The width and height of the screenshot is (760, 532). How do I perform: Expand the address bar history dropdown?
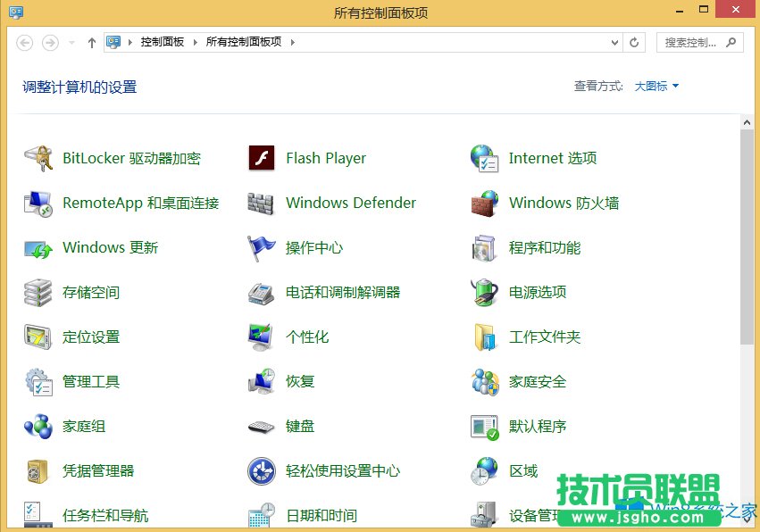coord(618,42)
